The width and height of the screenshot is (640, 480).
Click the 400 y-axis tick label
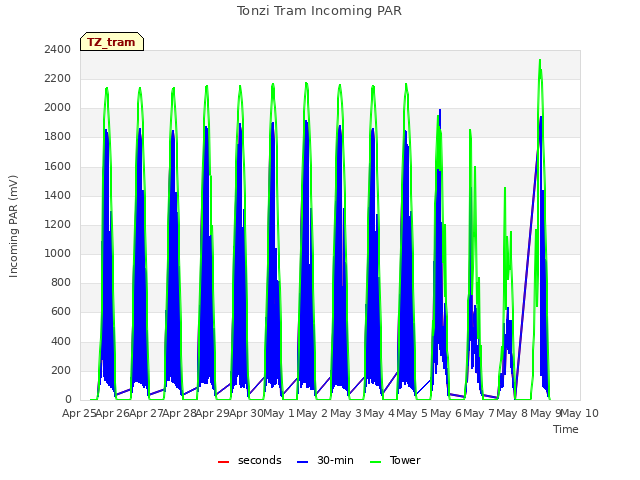61,341
